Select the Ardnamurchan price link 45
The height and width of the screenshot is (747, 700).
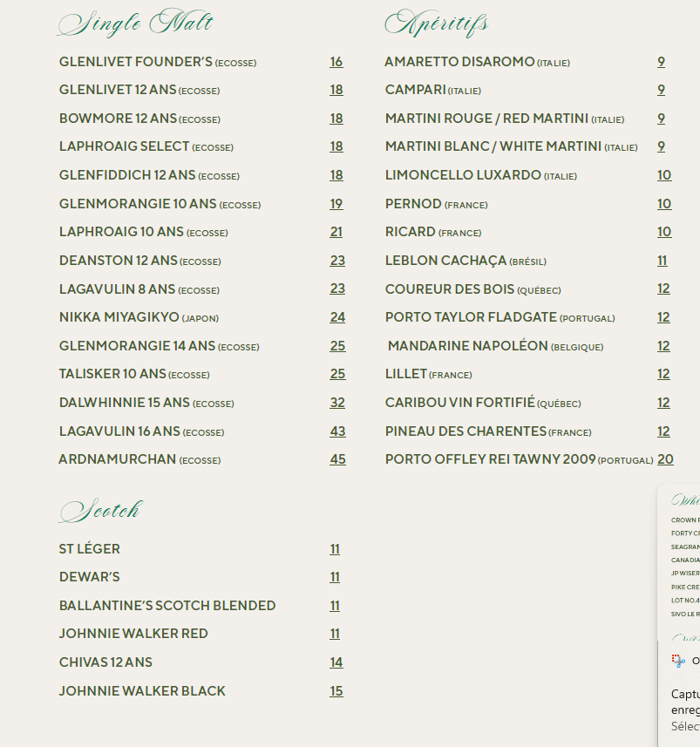pos(337,459)
